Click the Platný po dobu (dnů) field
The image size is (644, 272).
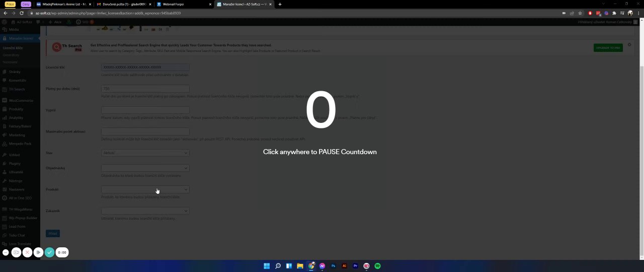coord(145,89)
